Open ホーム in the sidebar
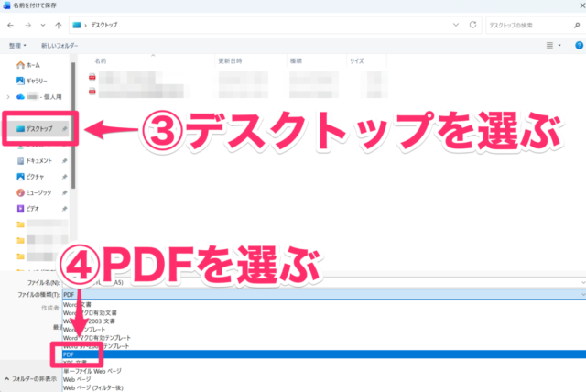586x392 pixels. (29, 65)
